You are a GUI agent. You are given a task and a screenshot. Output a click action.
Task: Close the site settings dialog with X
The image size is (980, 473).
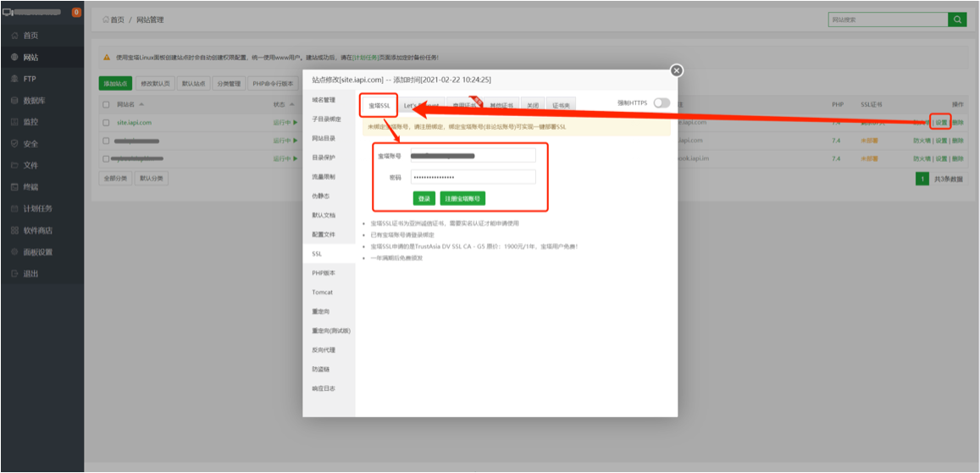676,71
